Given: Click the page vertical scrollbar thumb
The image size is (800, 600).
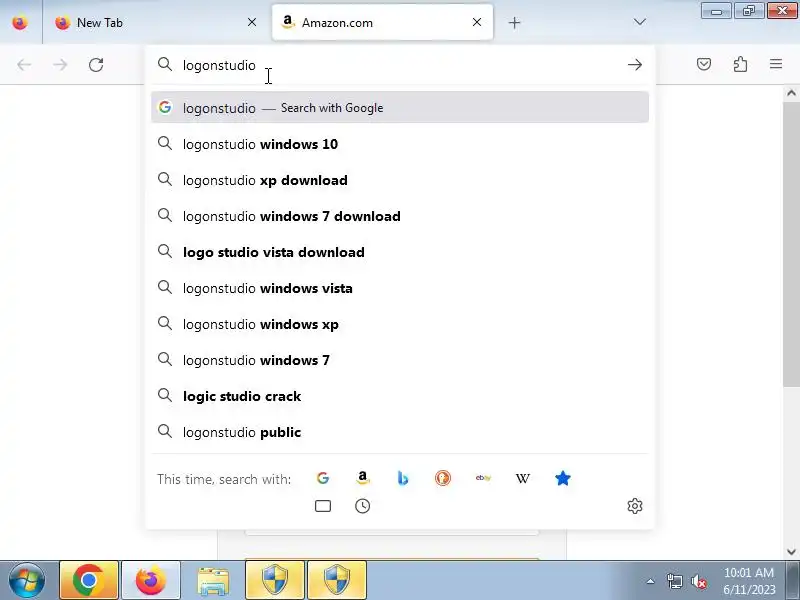Looking at the screenshot, I should click(791, 244).
